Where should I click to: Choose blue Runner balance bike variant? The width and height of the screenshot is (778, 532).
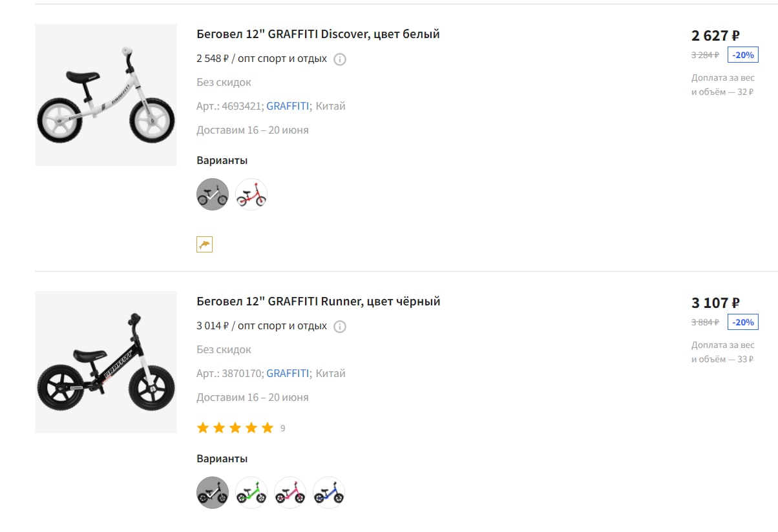pos(329,493)
